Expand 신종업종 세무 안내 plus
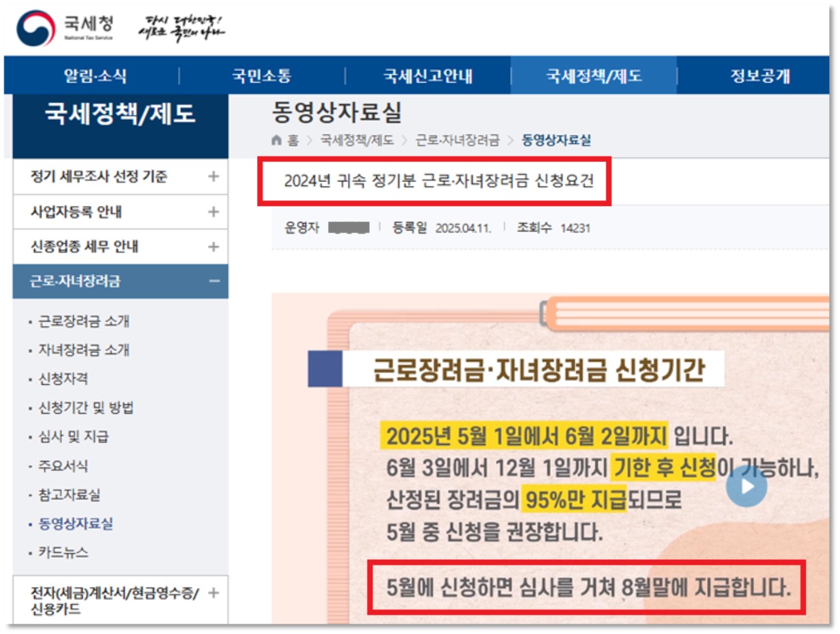This screenshot has width=840, height=634. coord(213,247)
